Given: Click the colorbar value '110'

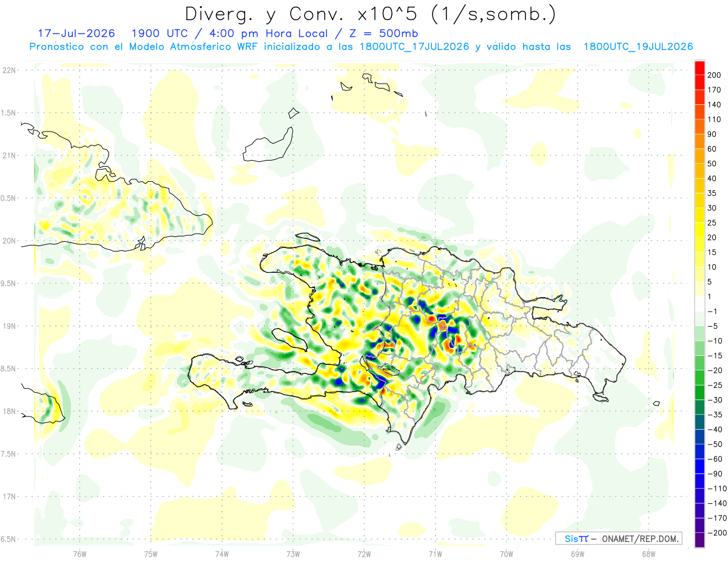Looking at the screenshot, I should (715, 119).
